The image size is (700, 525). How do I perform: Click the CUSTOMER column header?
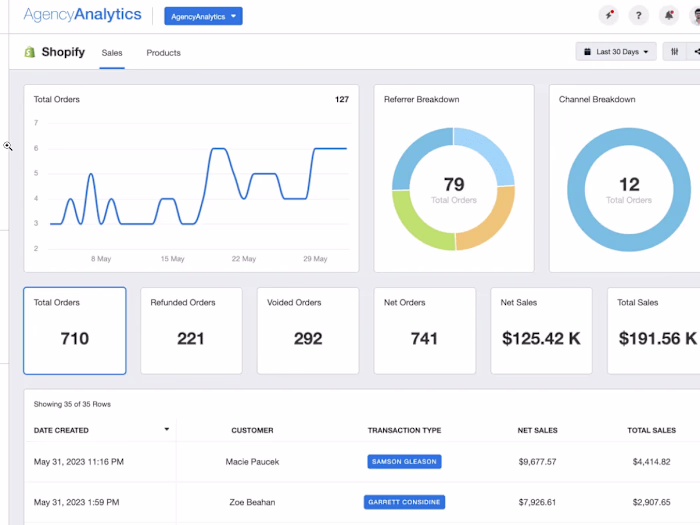[x=252, y=430]
